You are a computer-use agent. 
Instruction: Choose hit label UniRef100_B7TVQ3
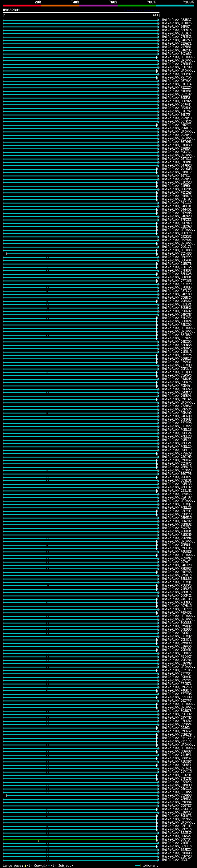point(177,365)
